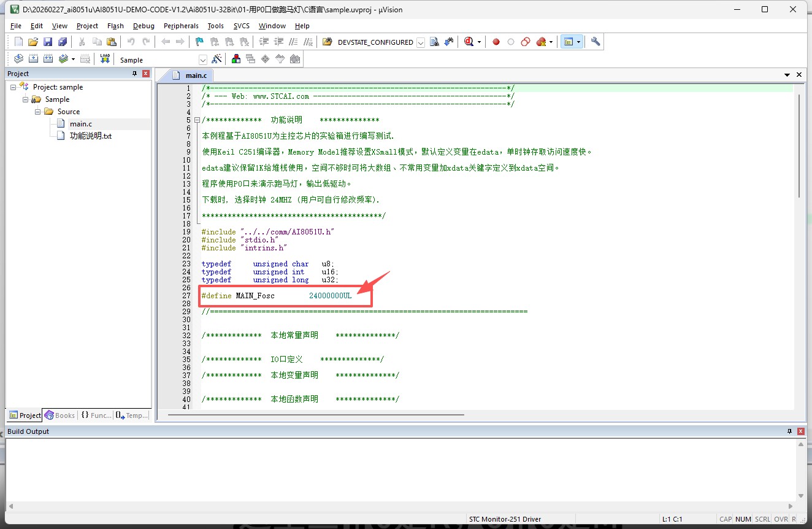The width and height of the screenshot is (812, 529).
Task: Open Configuration wrench icon
Action: tap(596, 42)
